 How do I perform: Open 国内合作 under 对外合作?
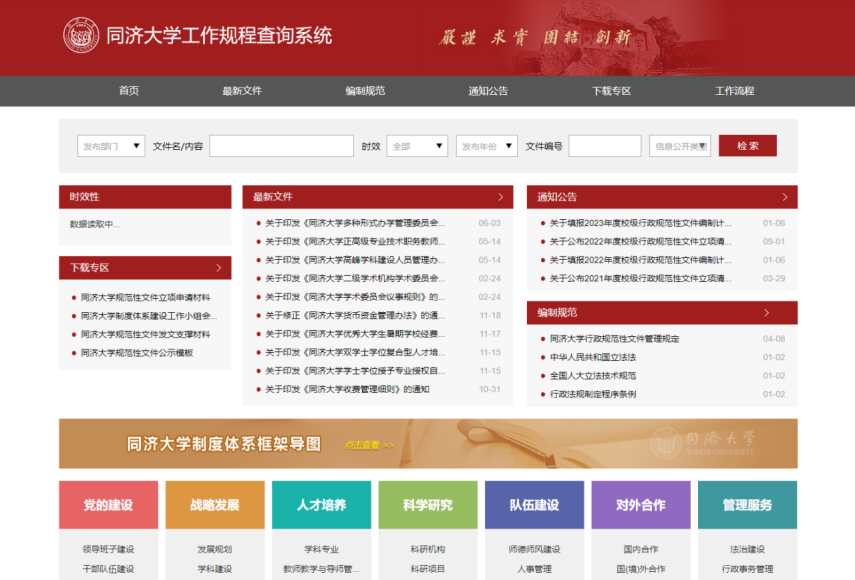(641, 549)
